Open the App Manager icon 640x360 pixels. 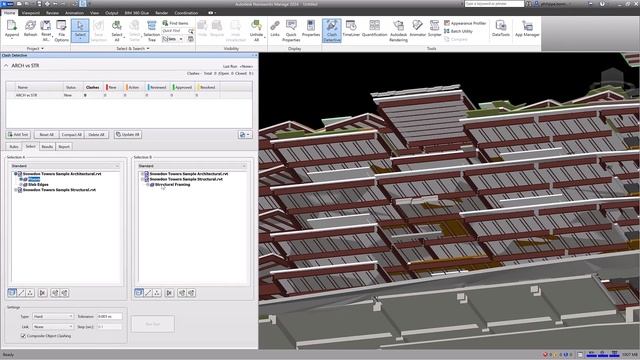point(527,29)
